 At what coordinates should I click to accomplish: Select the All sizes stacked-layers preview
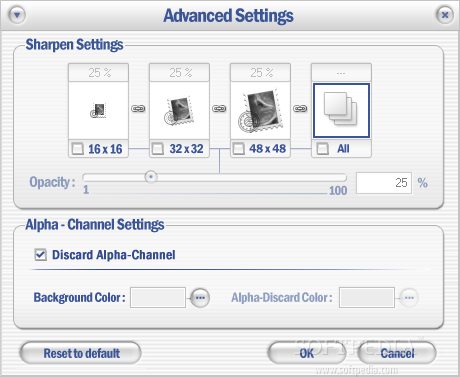pos(341,110)
